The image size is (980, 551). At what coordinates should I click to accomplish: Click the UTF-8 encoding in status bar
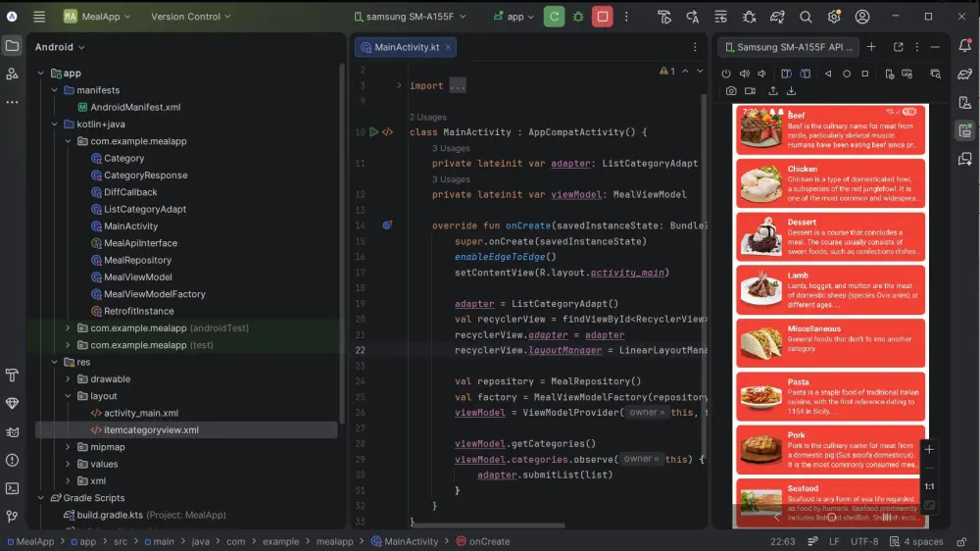(x=864, y=541)
